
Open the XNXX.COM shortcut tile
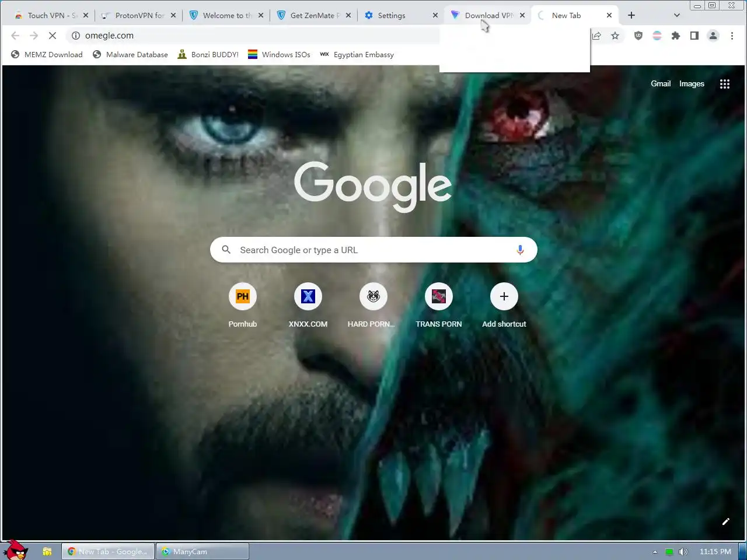[308, 306]
